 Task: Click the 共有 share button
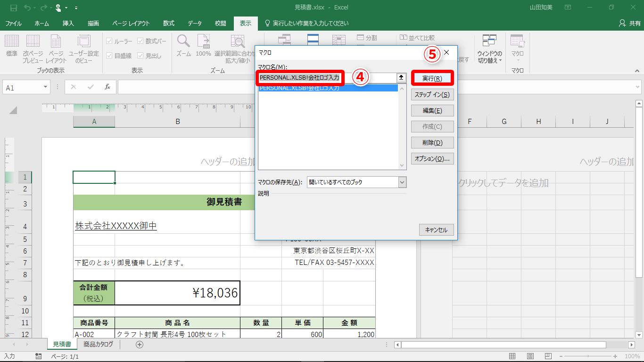630,23
